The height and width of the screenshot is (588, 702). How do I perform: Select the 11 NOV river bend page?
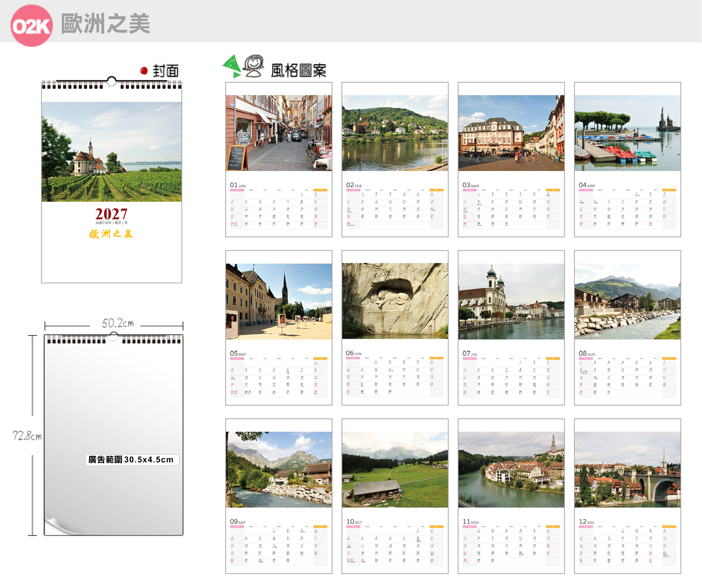click(x=511, y=496)
